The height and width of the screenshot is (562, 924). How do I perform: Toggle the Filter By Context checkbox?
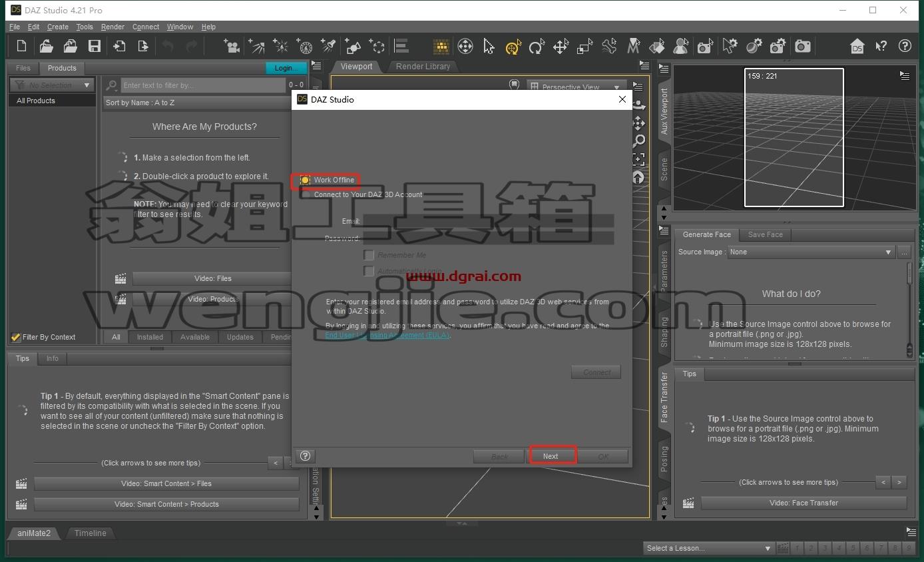[16, 337]
